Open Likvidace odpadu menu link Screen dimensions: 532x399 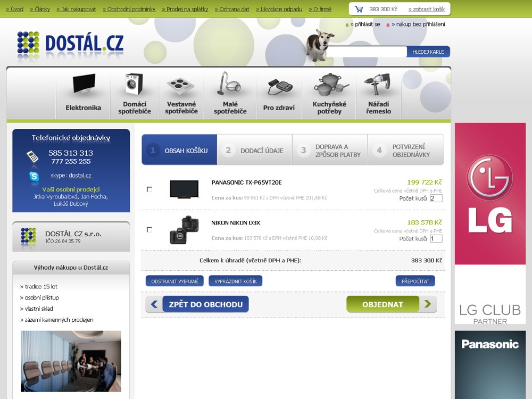[279, 9]
